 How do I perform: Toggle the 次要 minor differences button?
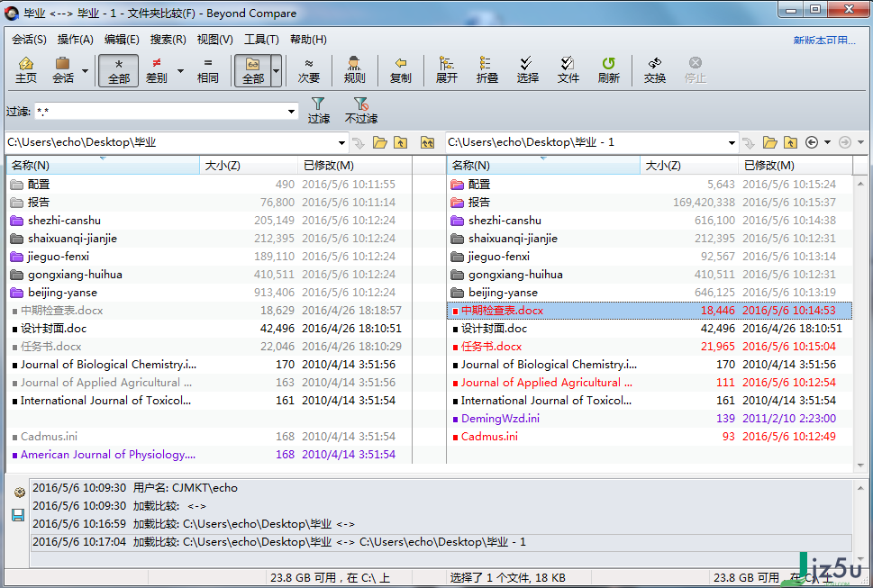(308, 70)
